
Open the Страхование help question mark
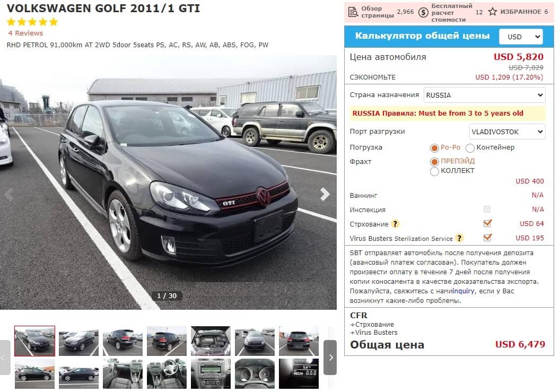pyautogui.click(x=395, y=224)
